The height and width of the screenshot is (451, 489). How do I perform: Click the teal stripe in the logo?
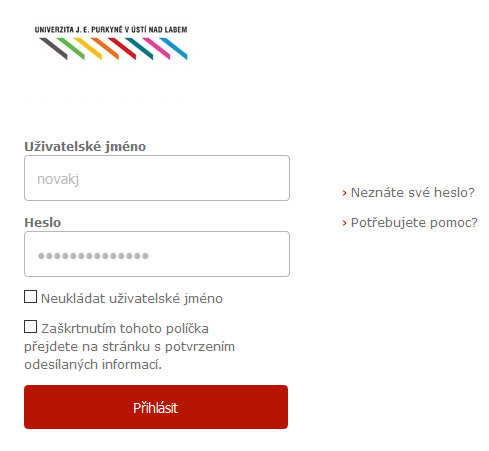click(139, 48)
